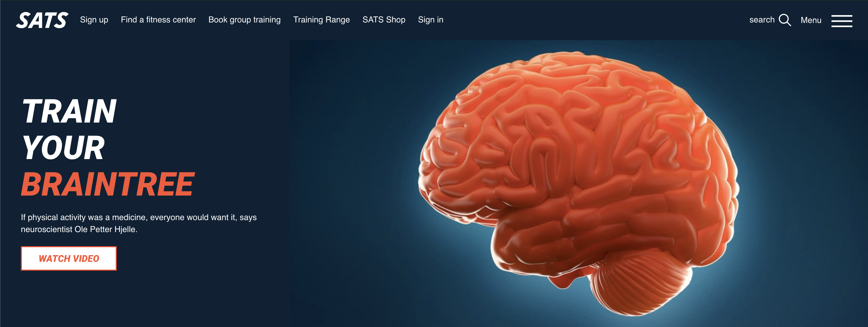Click the WATCH VIDEO button
Image resolution: width=868 pixels, height=327 pixels.
pos(69,258)
